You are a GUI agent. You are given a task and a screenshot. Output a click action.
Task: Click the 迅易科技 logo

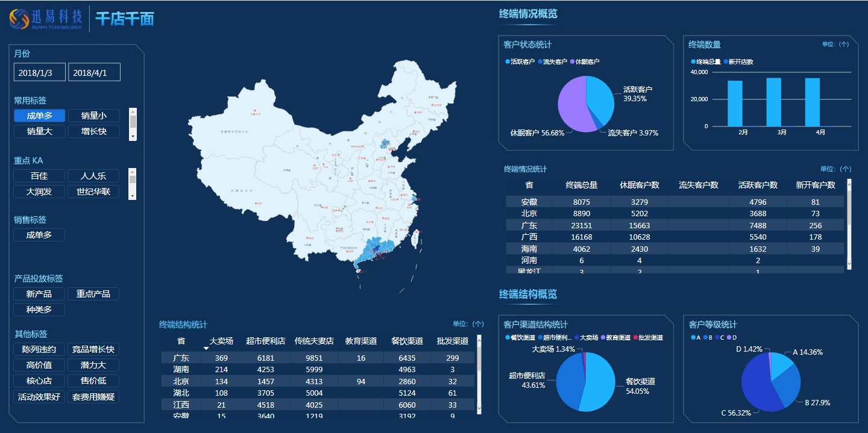click(46, 19)
